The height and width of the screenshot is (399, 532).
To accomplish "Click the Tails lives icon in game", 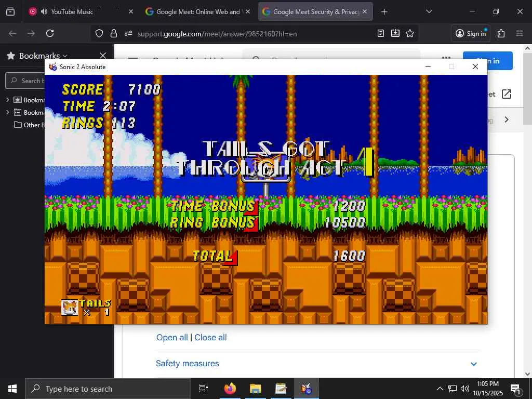I will [x=70, y=308].
